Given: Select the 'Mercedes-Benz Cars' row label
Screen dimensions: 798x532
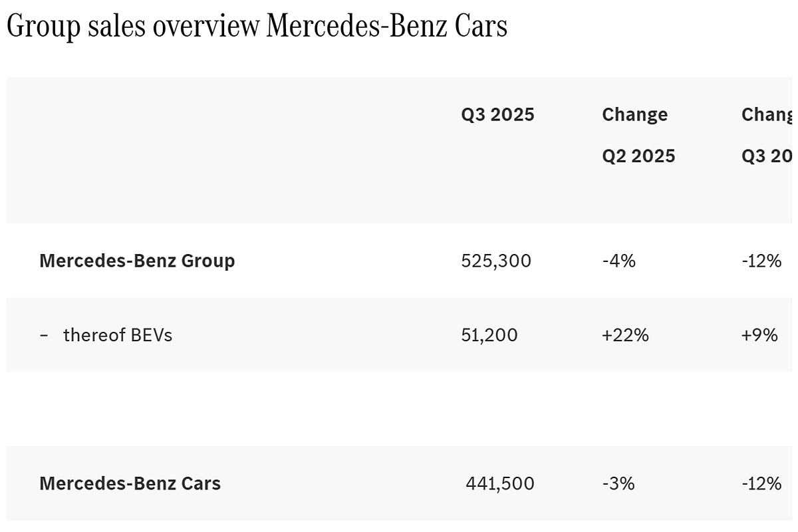Looking at the screenshot, I should tap(130, 483).
